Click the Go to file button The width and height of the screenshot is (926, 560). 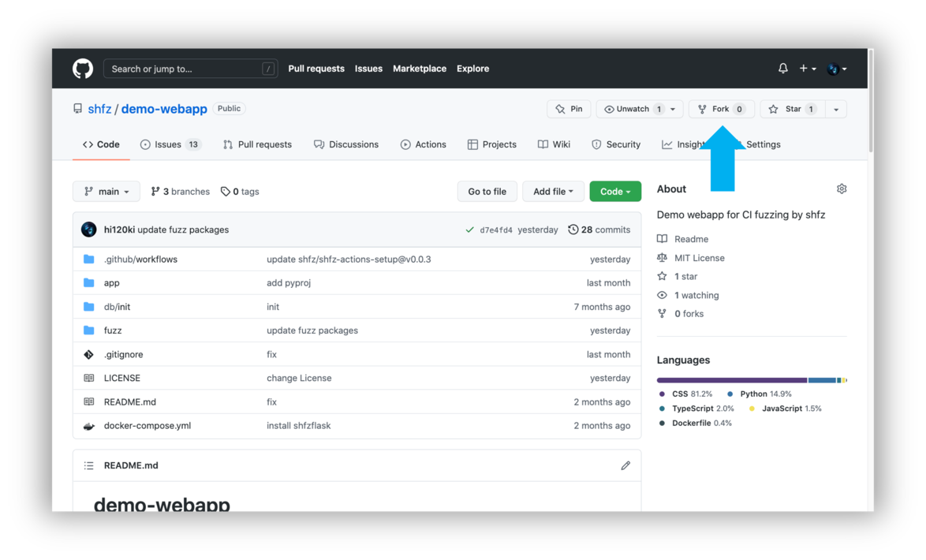coord(487,192)
